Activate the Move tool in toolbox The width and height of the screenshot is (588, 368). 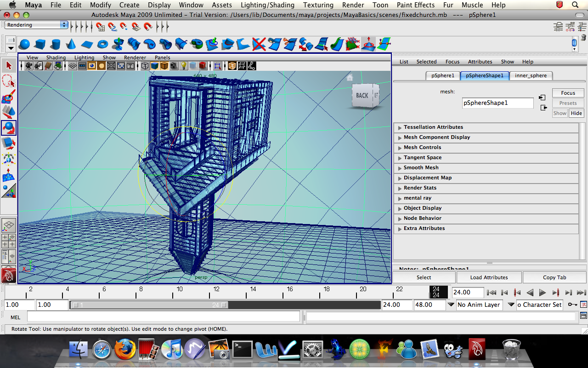(9, 112)
